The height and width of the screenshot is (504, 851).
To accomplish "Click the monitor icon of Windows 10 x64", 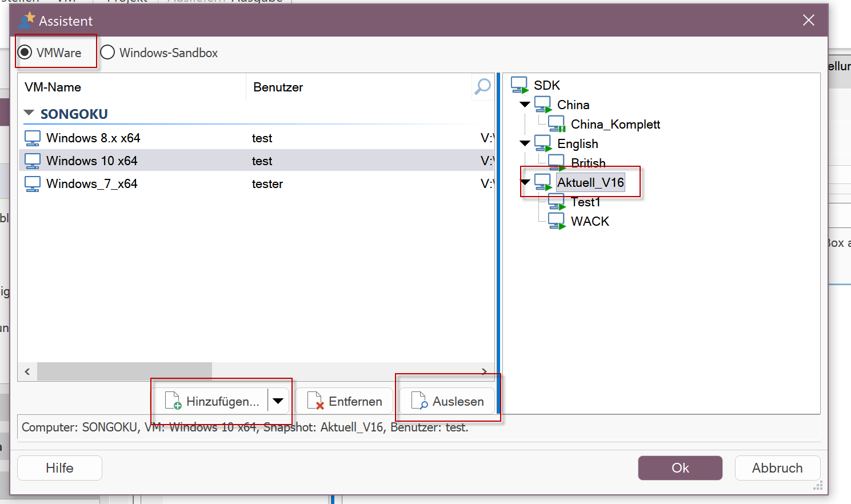I will point(33,161).
